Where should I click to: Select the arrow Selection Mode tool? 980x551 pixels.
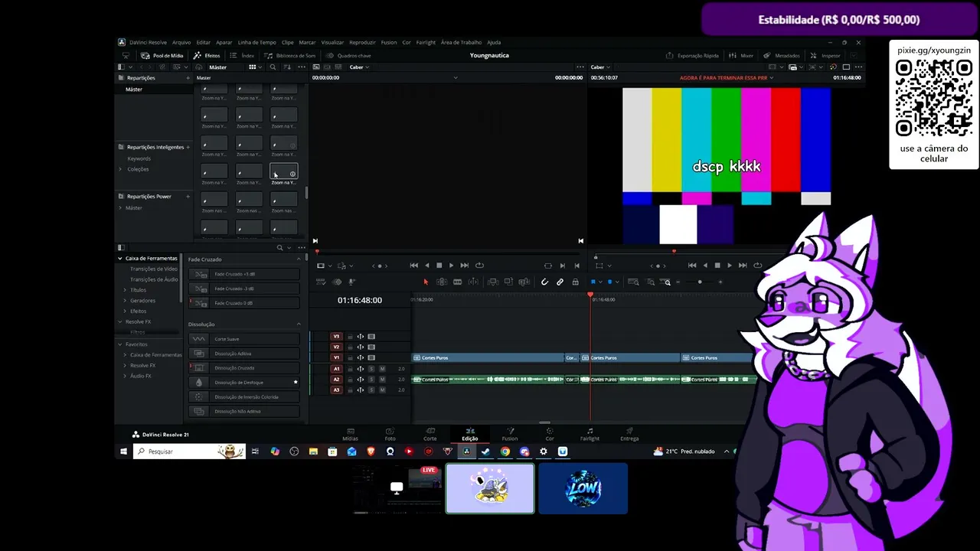426,282
